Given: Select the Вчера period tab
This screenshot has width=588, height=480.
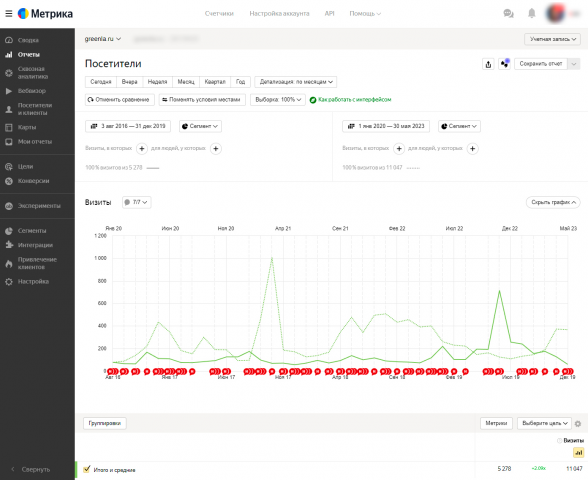Looking at the screenshot, I should (x=129, y=82).
